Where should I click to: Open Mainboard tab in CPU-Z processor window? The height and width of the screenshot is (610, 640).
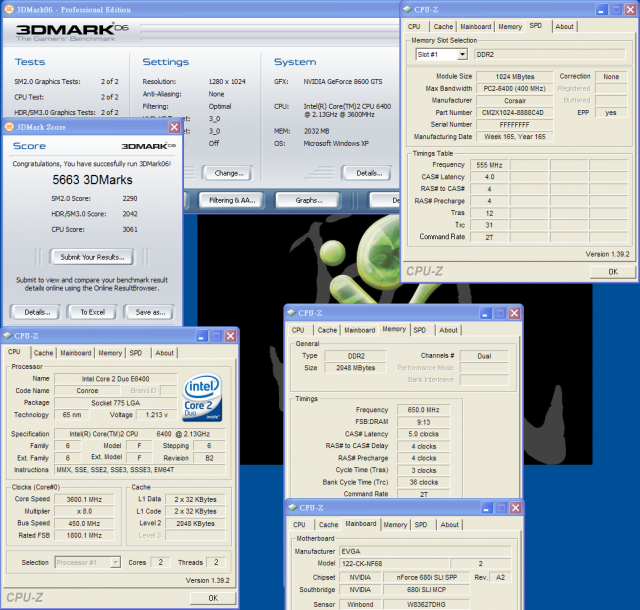click(76, 353)
